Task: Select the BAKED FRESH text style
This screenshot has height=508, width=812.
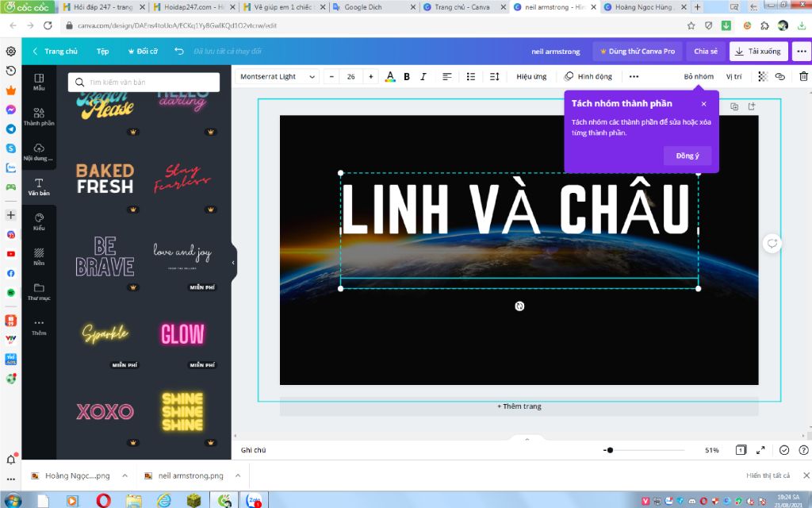Action: point(105,179)
